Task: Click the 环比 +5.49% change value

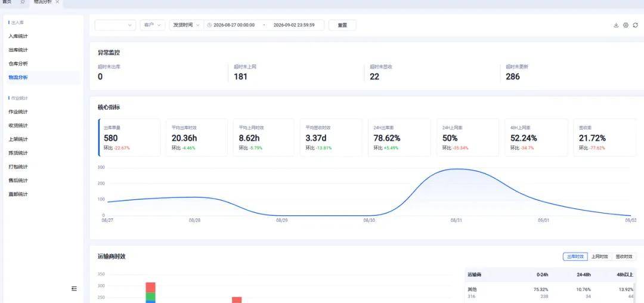Action: (391, 148)
